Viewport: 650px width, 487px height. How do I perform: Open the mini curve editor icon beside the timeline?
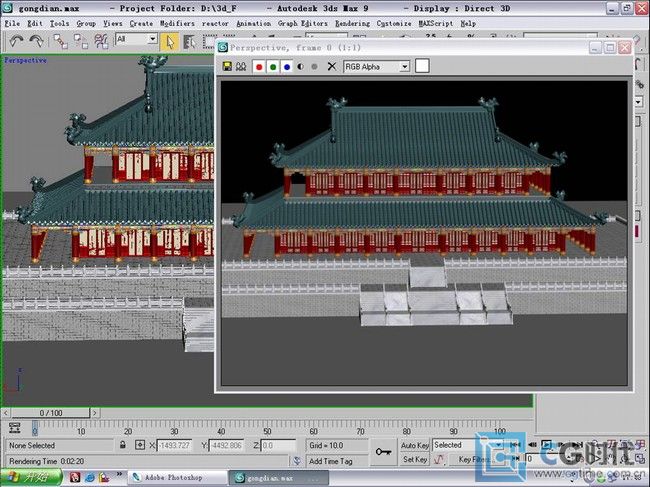point(15,428)
